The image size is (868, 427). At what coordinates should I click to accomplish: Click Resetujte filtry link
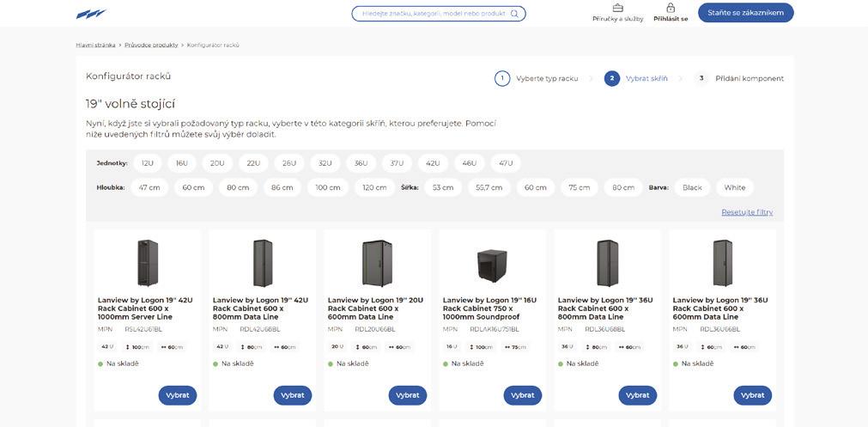(x=747, y=212)
